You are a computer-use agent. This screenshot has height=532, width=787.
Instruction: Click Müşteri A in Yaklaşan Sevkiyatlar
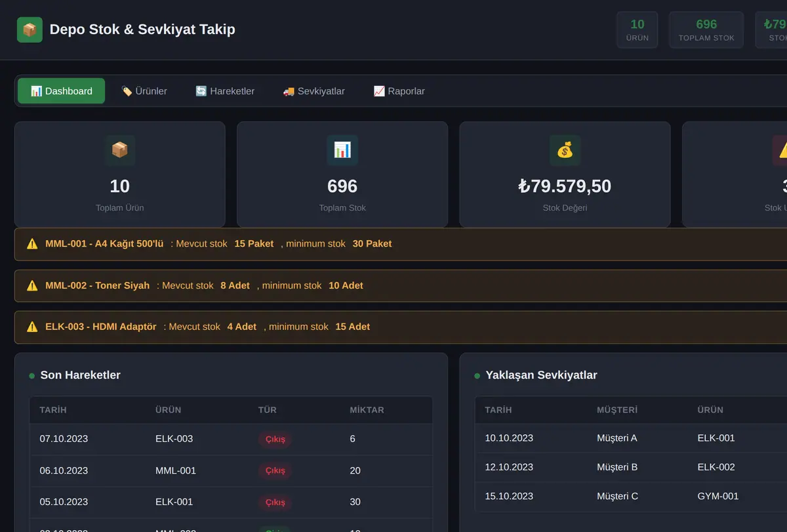tap(617, 438)
